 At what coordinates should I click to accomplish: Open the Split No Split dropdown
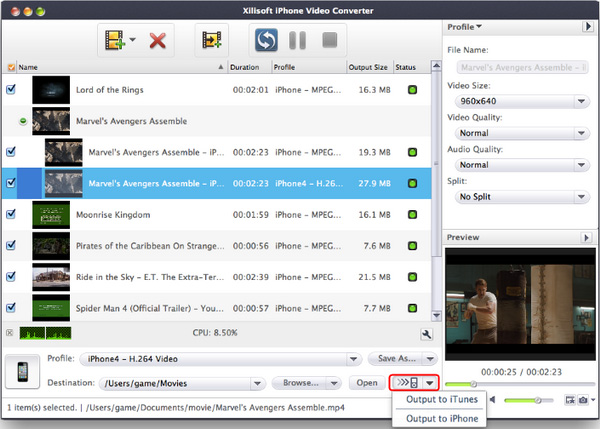coord(522,197)
